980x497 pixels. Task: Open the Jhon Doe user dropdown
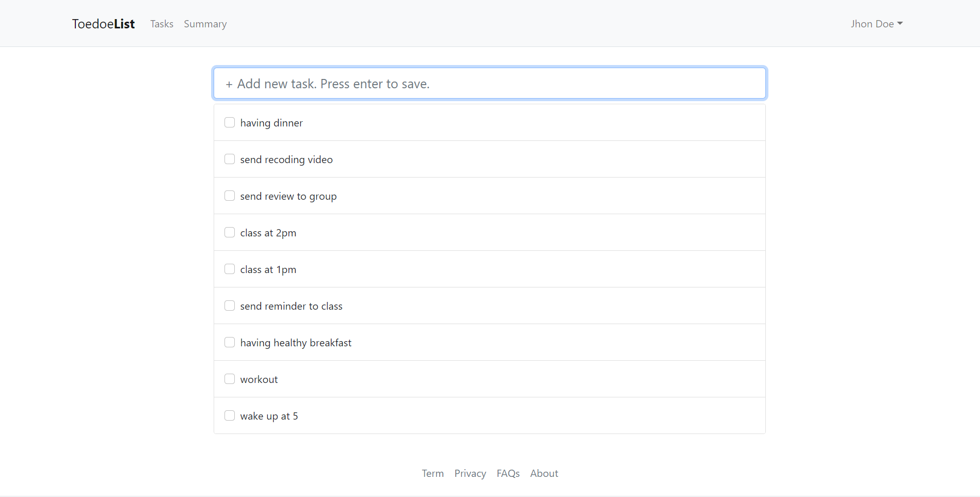click(x=876, y=24)
